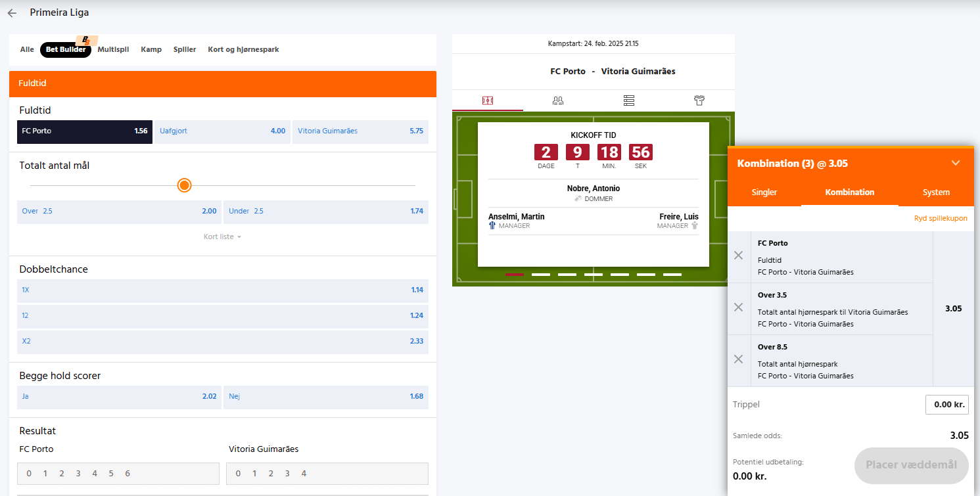980x496 pixels.
Task: Choose 0 goals for Vitoria Guimarães result
Action: [x=238, y=474]
